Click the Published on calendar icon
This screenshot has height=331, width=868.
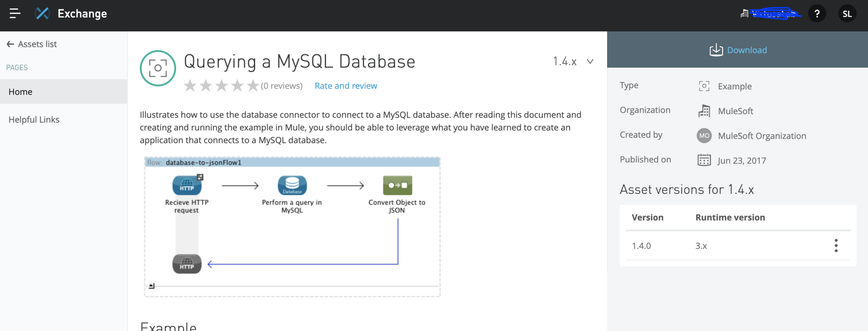tap(704, 160)
